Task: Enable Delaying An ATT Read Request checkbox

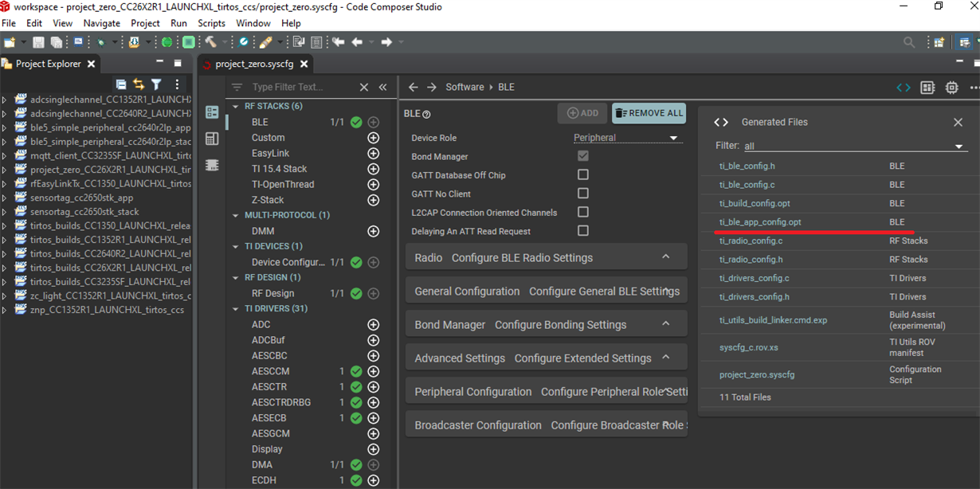Action: click(583, 231)
